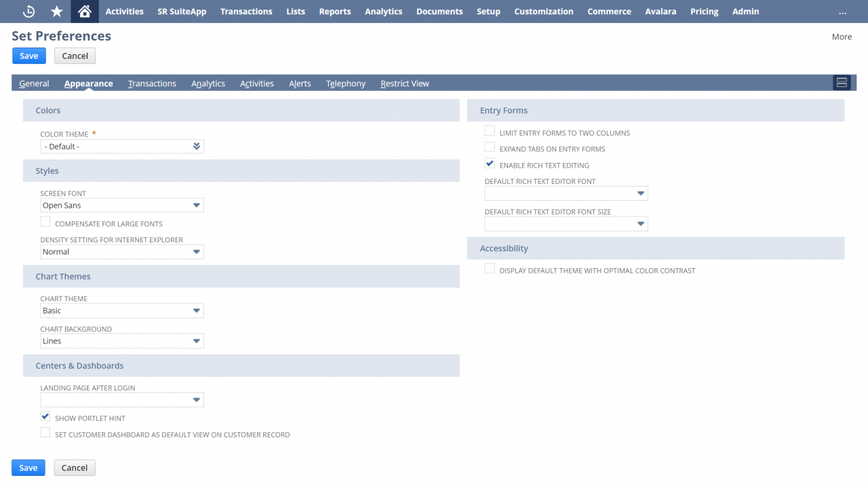868x486 pixels.
Task: Click the More link at top right
Action: pyautogui.click(x=842, y=37)
